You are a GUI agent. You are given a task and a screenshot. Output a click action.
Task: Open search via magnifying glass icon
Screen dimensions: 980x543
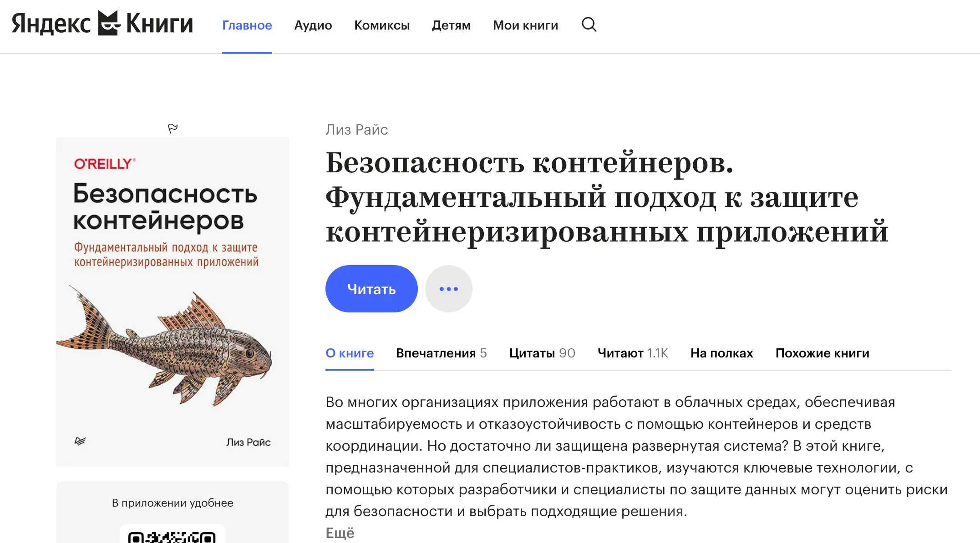[589, 25]
